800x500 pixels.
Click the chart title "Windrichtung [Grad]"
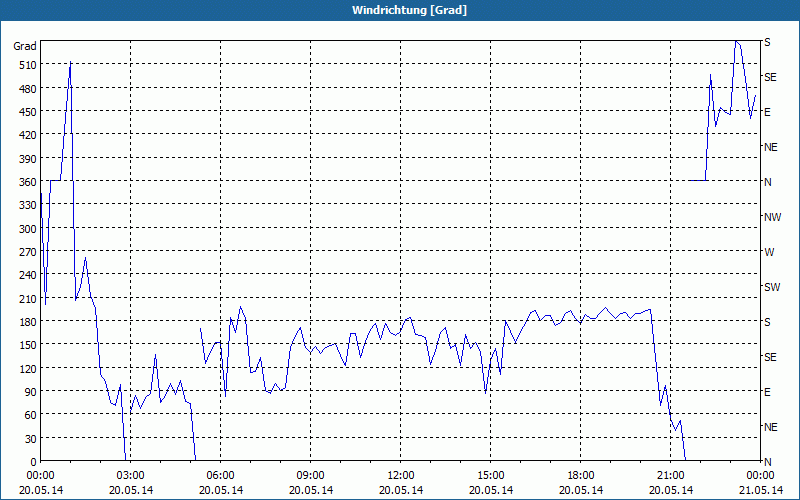[x=409, y=10]
